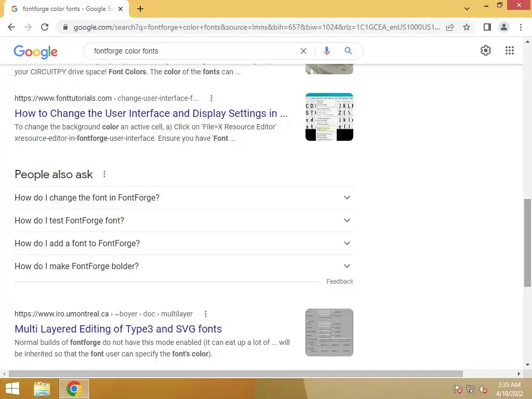
Task: Open options for the iro.umontreal.ca result
Action: pyautogui.click(x=206, y=314)
